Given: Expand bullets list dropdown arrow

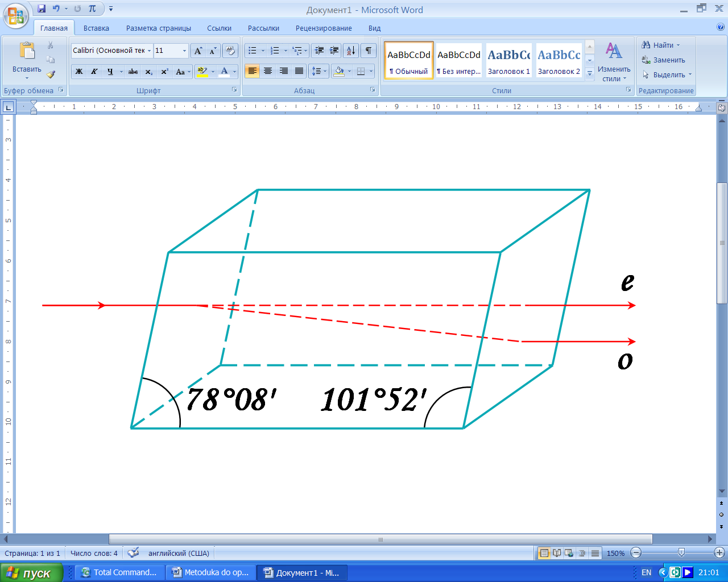Looking at the screenshot, I should (x=263, y=51).
